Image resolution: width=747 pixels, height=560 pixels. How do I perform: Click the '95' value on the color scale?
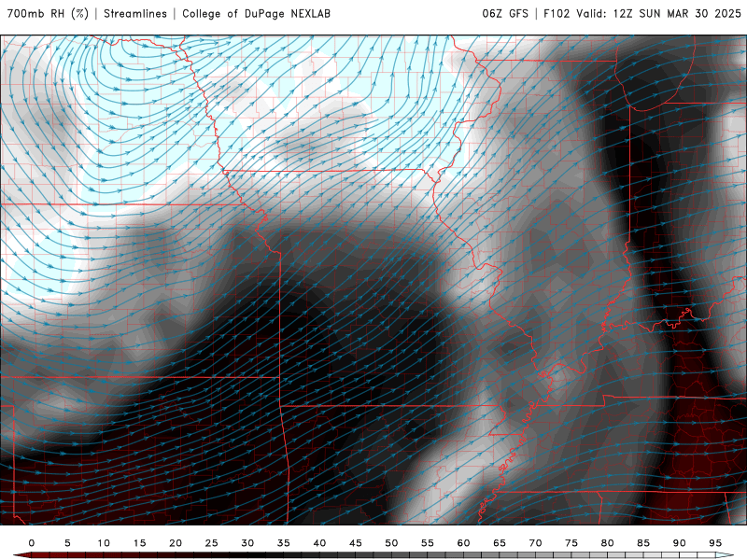(715, 543)
